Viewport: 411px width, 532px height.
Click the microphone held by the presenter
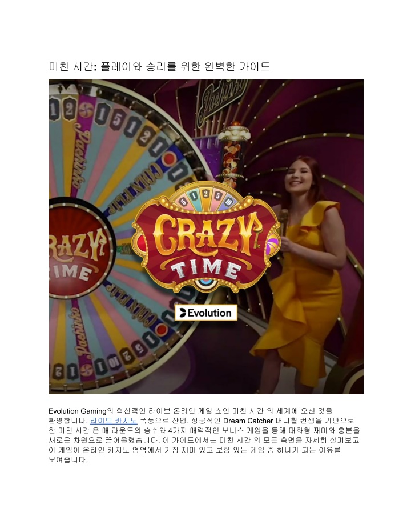(284, 223)
